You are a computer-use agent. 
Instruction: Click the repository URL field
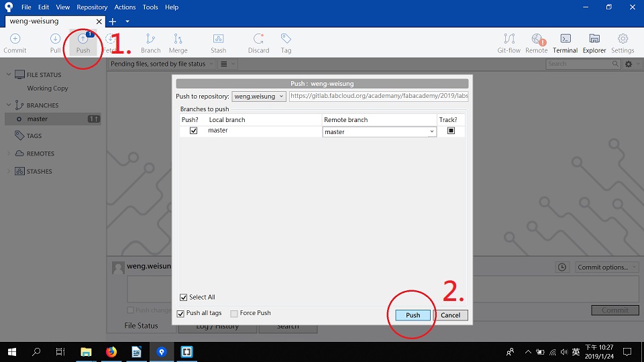point(378,96)
